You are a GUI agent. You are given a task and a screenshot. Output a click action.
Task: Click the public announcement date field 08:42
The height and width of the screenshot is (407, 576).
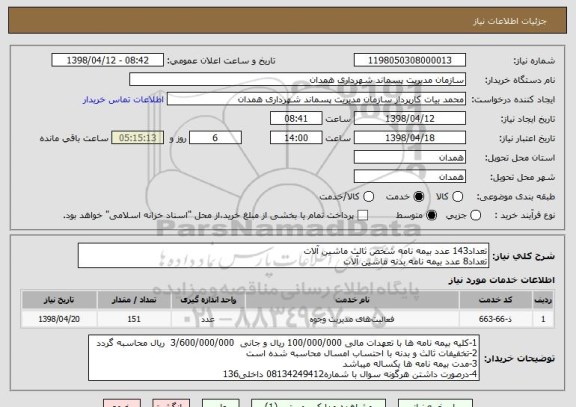[108, 60]
